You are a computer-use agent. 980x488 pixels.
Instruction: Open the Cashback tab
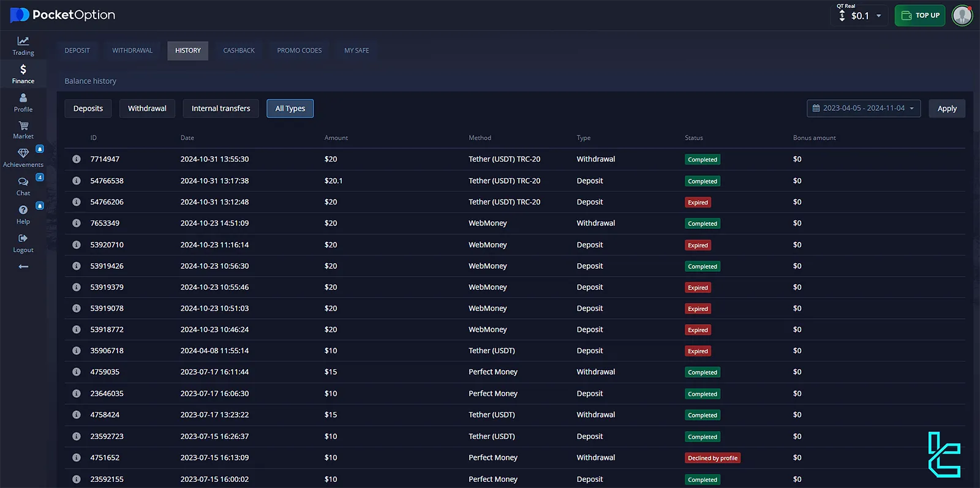pyautogui.click(x=239, y=51)
